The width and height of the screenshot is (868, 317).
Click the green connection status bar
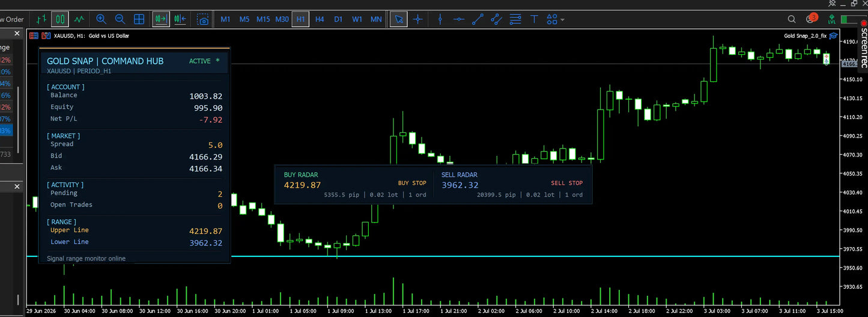pos(849,19)
